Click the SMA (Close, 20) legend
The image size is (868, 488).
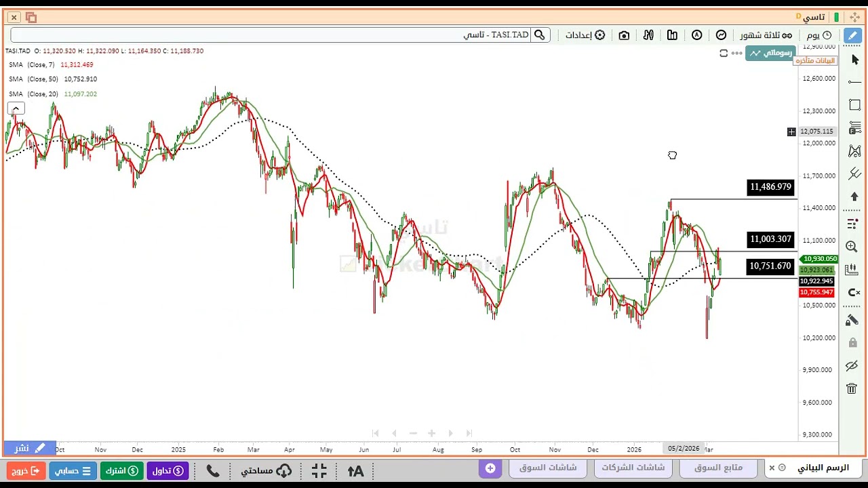53,94
